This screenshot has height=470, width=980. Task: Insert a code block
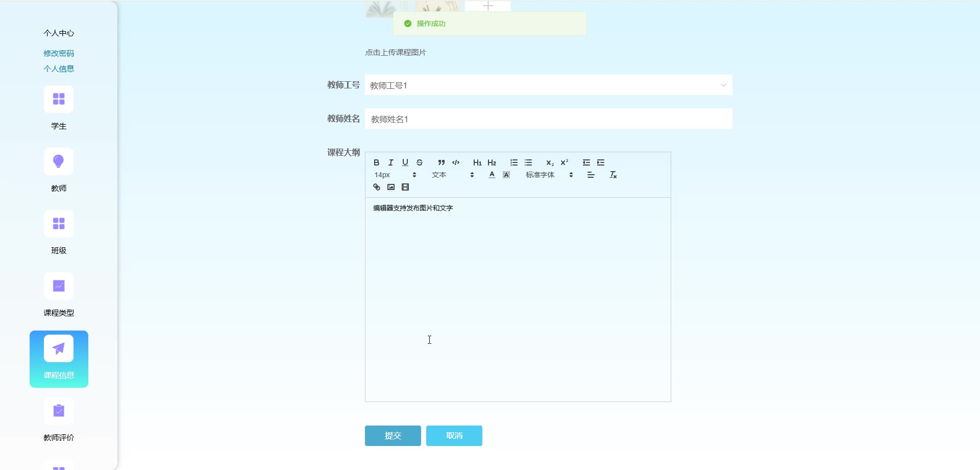point(456,162)
